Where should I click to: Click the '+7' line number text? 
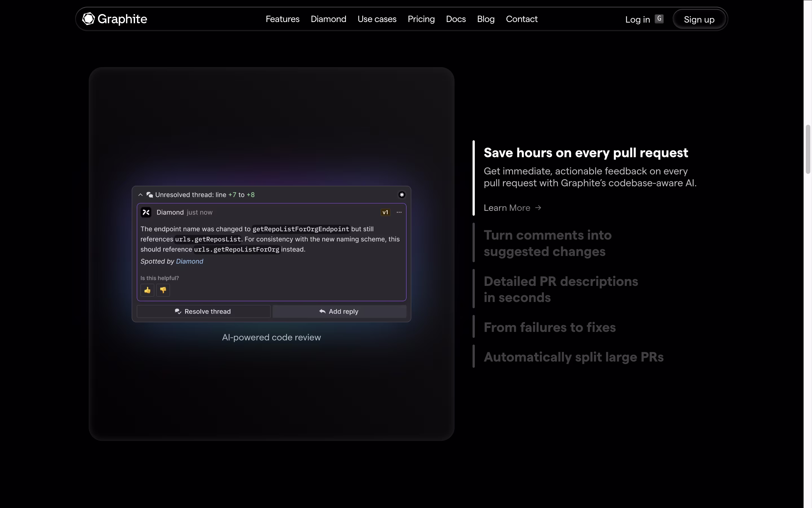point(232,195)
